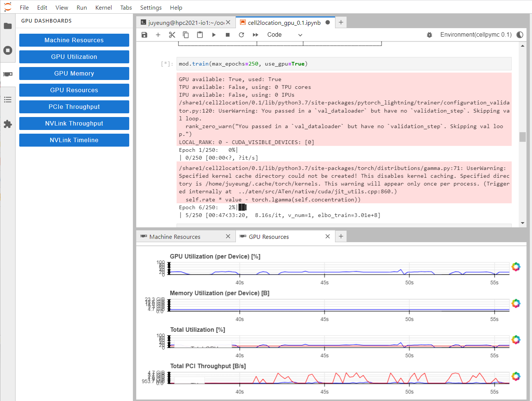Open a new dashboard tab with the plus button
532x401 pixels.
(341, 236)
